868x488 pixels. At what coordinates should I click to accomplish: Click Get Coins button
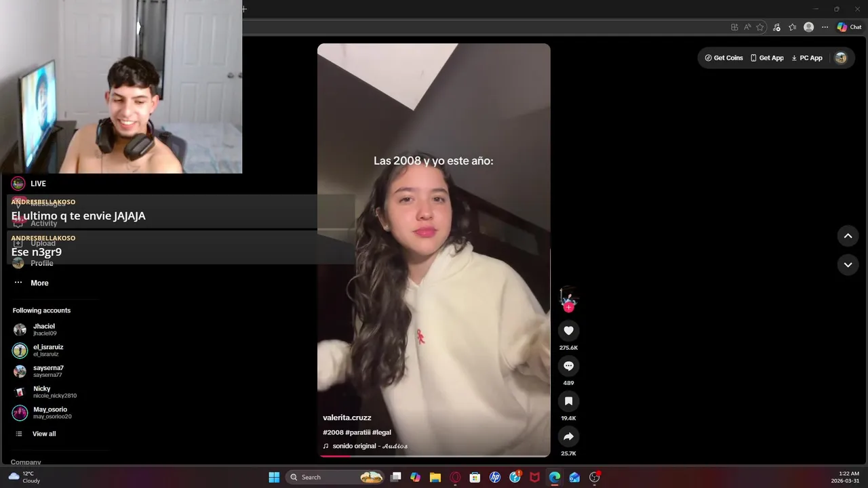pyautogui.click(x=724, y=58)
